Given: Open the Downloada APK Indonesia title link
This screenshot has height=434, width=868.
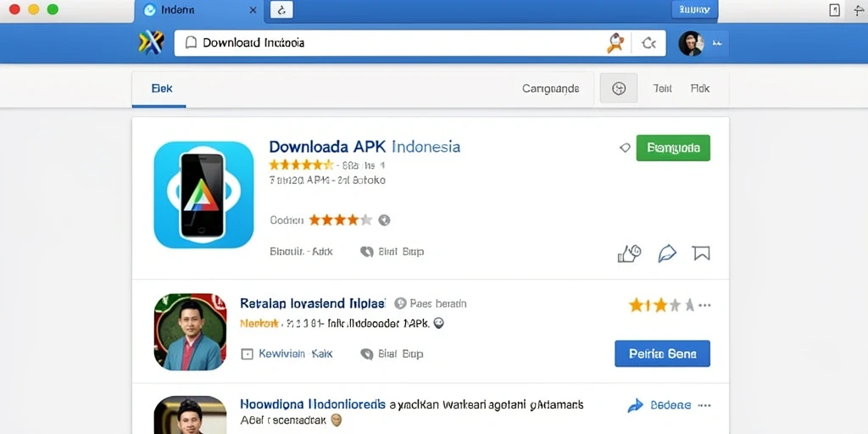Looking at the screenshot, I should pos(364,147).
